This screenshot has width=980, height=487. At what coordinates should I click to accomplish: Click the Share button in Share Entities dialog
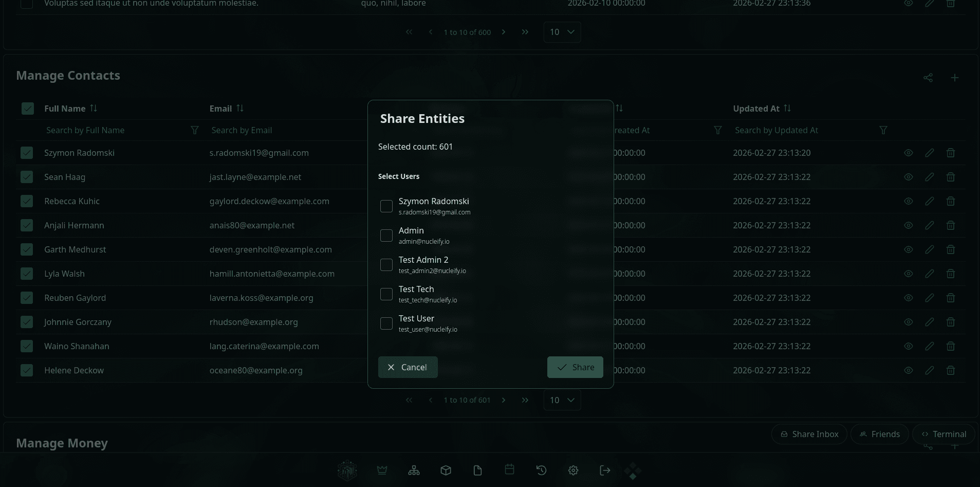pos(575,367)
